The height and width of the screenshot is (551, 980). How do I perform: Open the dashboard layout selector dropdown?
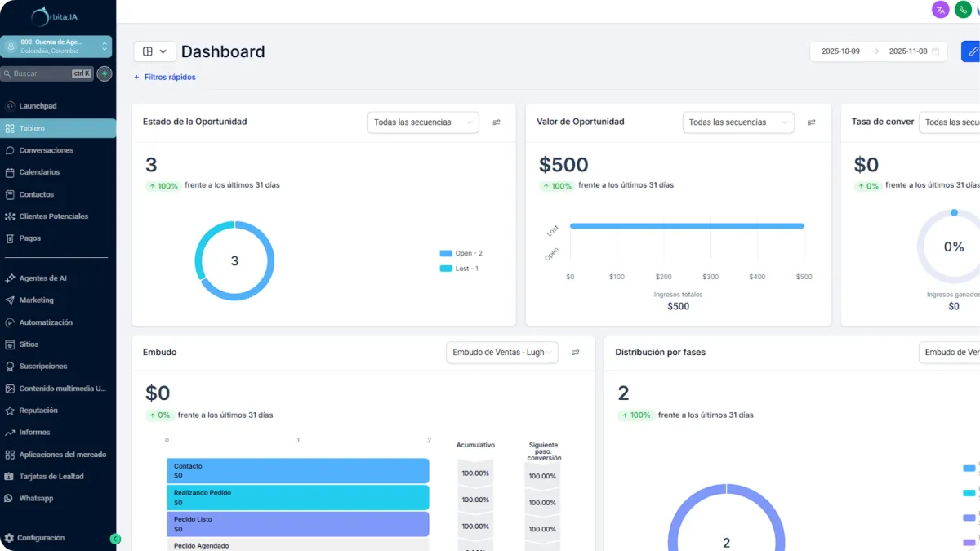point(154,51)
